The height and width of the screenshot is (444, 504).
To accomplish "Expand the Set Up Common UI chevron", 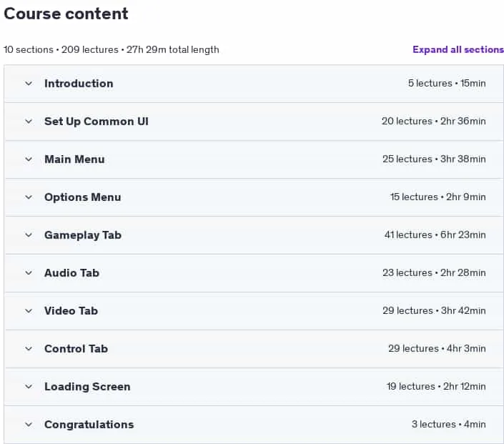I will click(x=29, y=122).
